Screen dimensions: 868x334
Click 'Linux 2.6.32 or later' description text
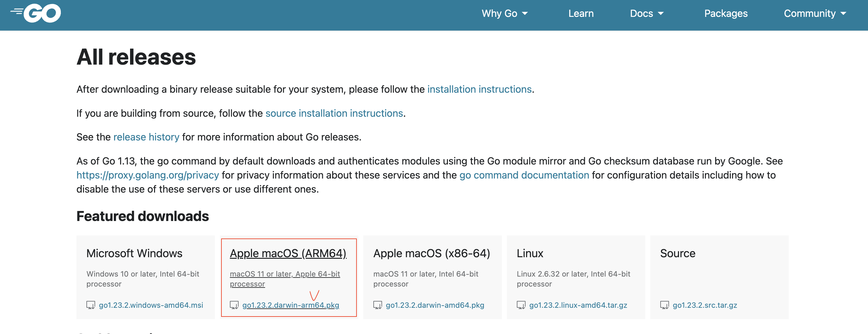point(574,279)
